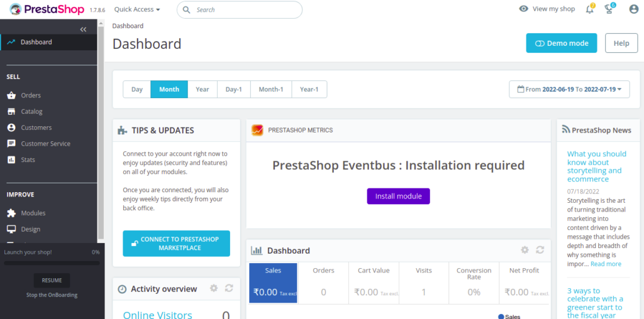Viewport: 644px width, 319px height.
Task: Click the search magnifier icon
Action: (x=186, y=10)
